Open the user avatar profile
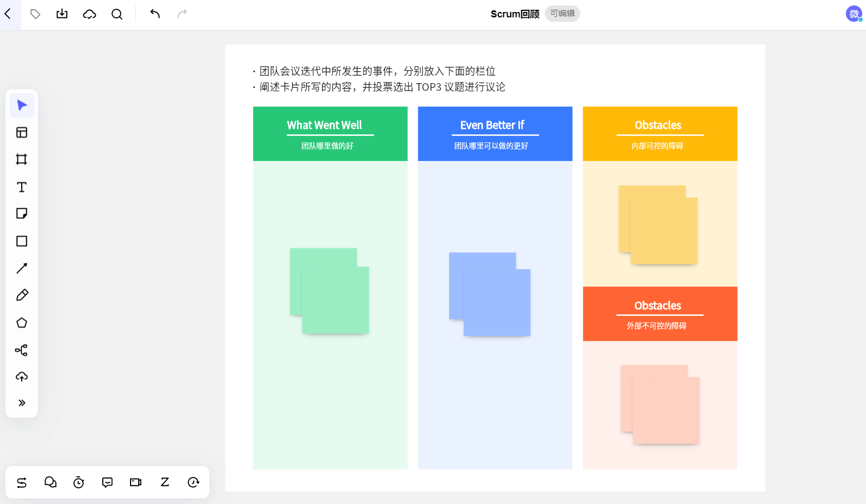The width and height of the screenshot is (866, 504). (x=853, y=14)
